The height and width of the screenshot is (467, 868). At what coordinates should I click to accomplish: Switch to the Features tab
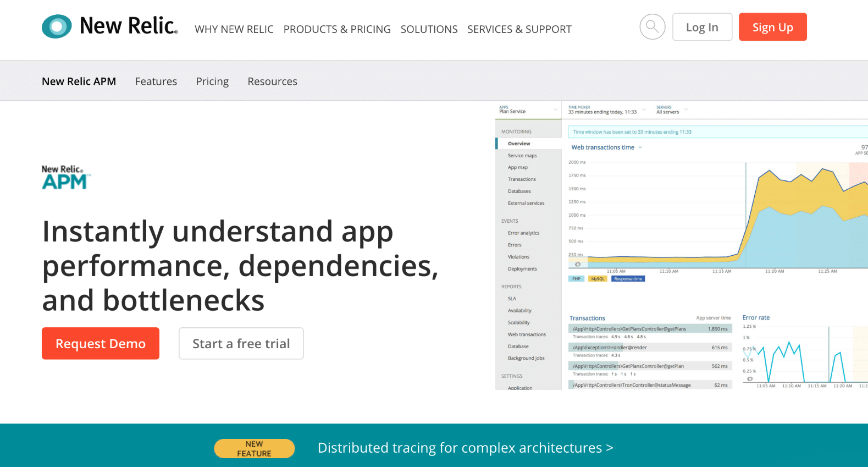(x=156, y=81)
